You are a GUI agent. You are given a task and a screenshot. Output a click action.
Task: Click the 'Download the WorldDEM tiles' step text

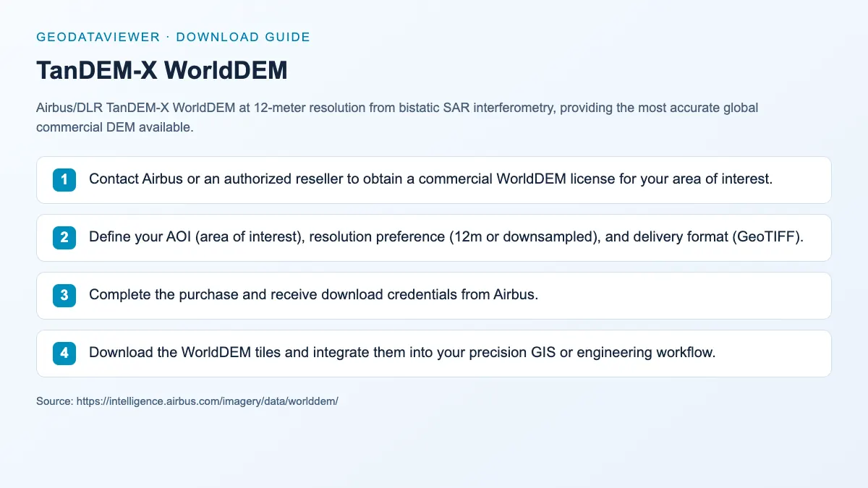click(402, 353)
